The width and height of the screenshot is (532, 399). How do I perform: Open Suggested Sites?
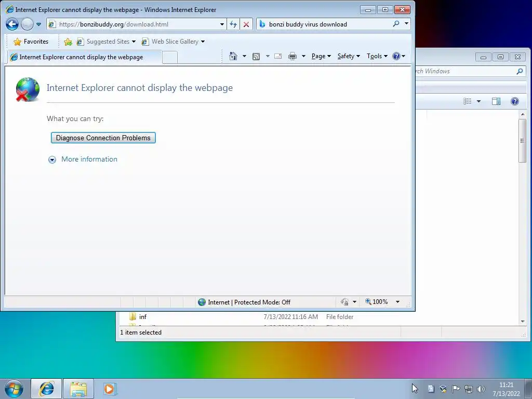click(x=106, y=42)
